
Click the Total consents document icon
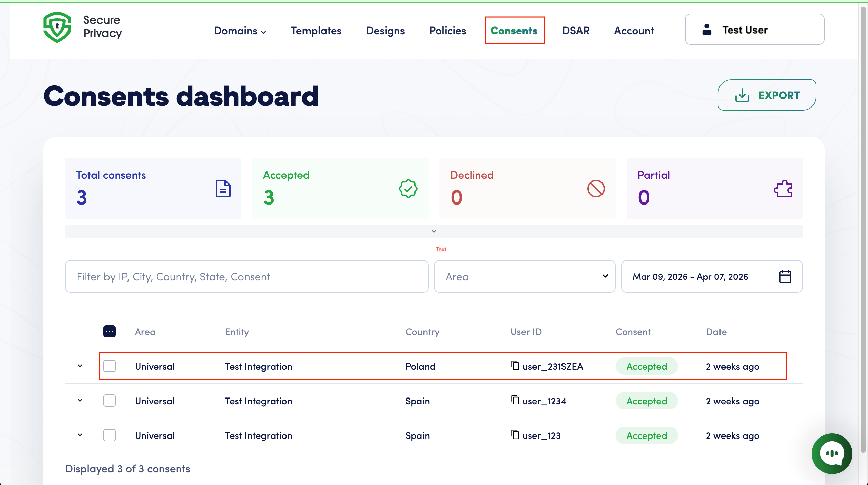223,189
